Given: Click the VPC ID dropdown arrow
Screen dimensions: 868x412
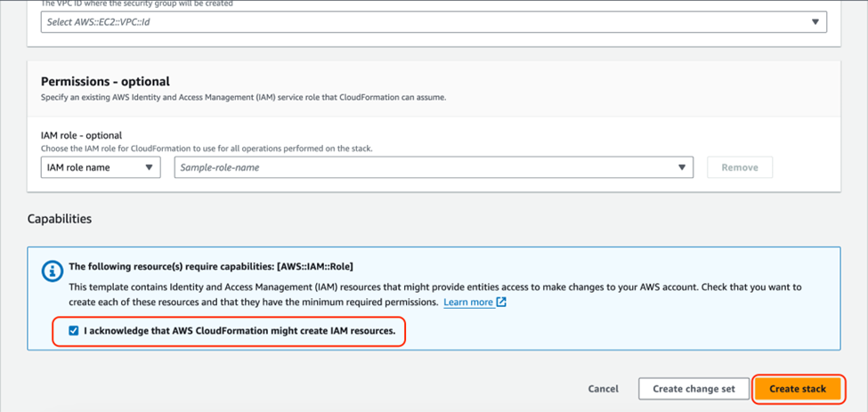Looking at the screenshot, I should (815, 22).
